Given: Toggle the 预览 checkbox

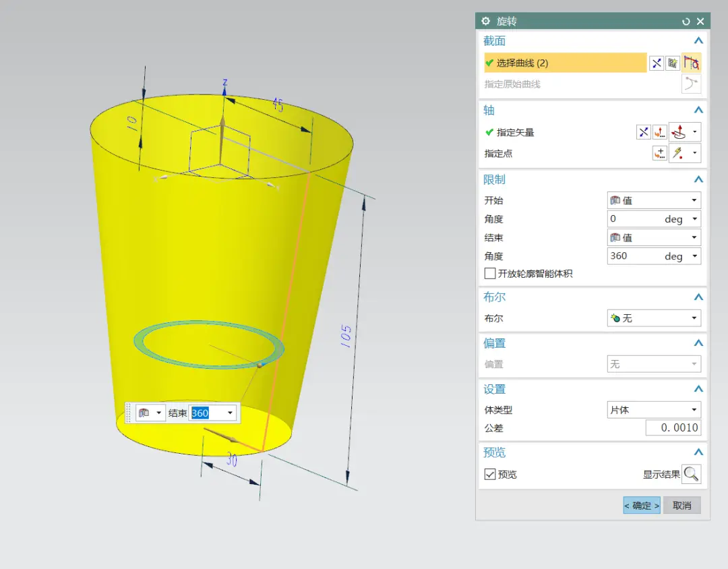Looking at the screenshot, I should pos(490,474).
